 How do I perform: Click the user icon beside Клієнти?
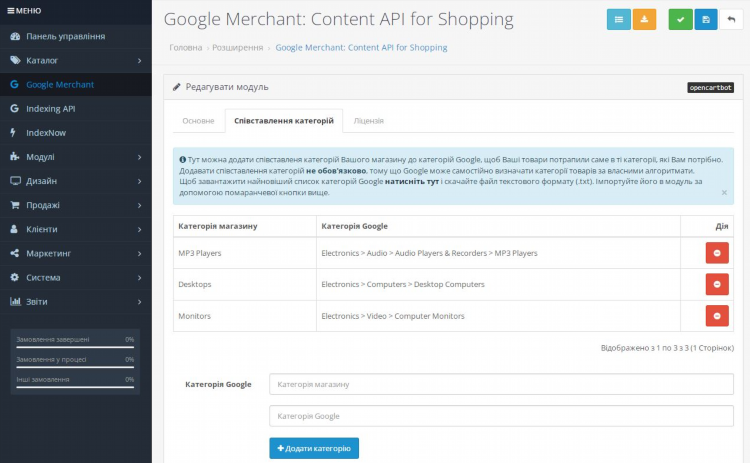[x=14, y=229]
